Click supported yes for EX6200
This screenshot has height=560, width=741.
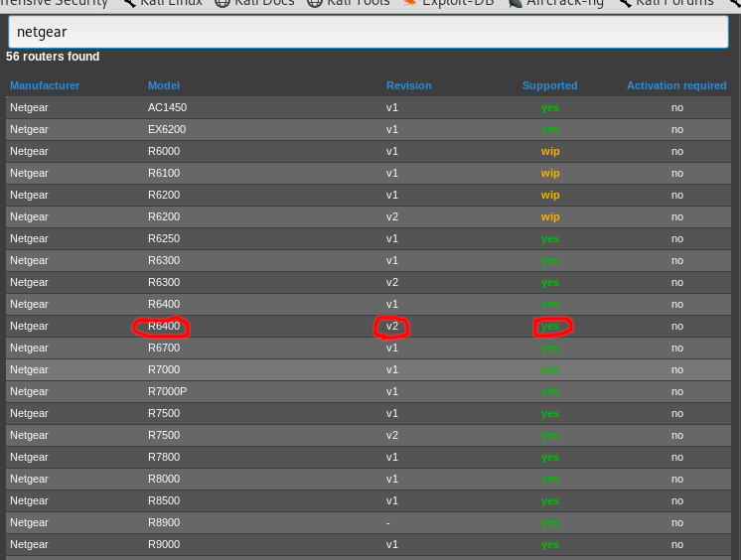click(x=550, y=129)
